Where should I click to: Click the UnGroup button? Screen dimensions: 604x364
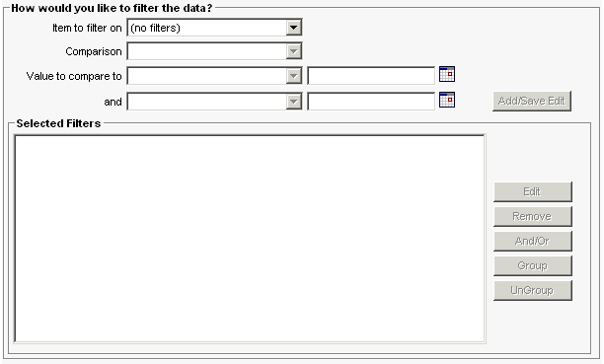pyautogui.click(x=533, y=290)
